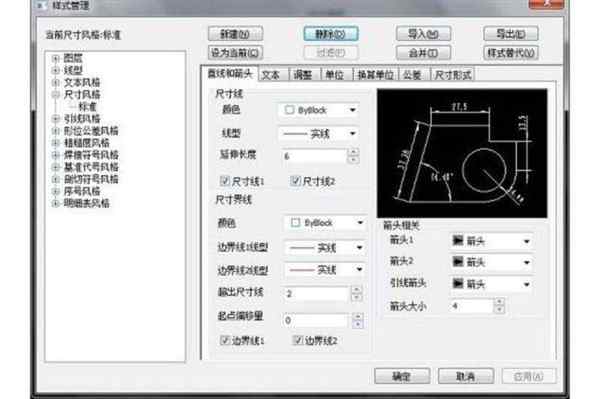Increase 延伸长度 with the up arrow

click(x=354, y=152)
